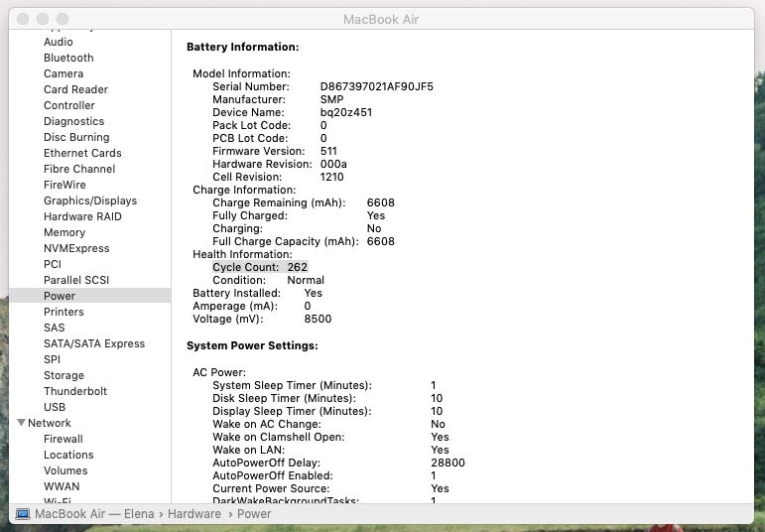The width and height of the screenshot is (765, 532).
Task: Select Thunderbolt in the sidebar
Action: point(75,391)
